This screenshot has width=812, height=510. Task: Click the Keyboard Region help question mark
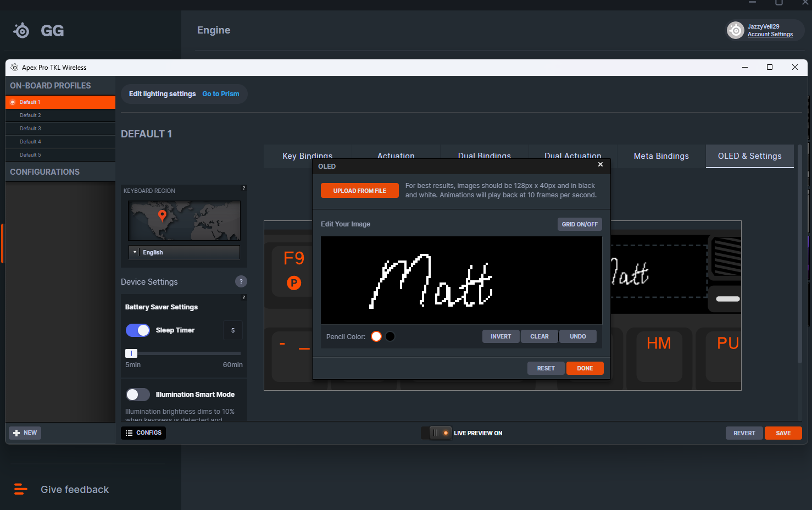tap(244, 188)
